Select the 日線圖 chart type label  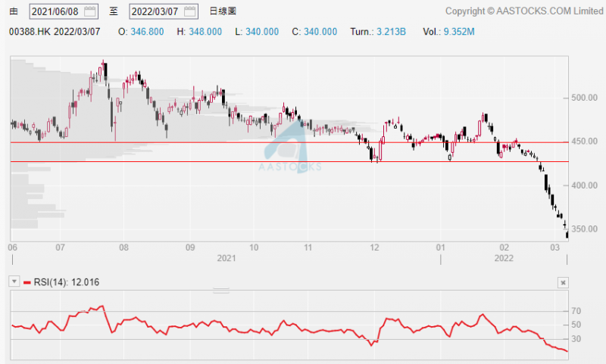click(223, 11)
